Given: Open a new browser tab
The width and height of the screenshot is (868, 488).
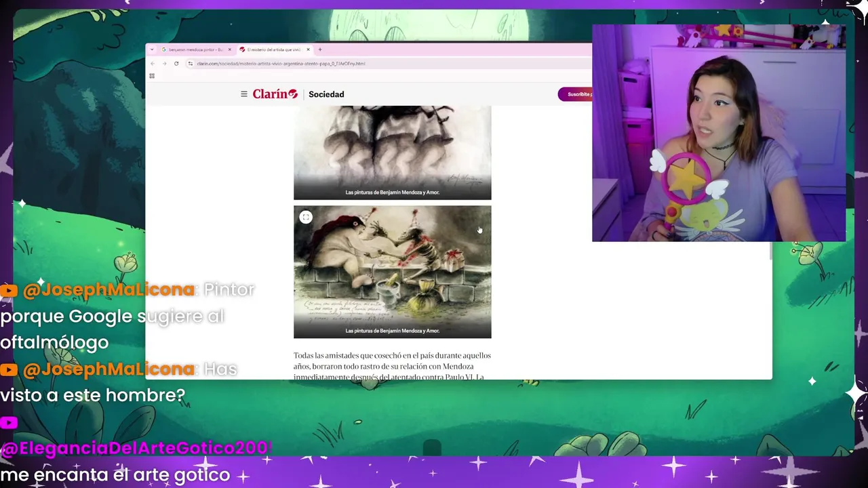Looking at the screenshot, I should click(320, 49).
